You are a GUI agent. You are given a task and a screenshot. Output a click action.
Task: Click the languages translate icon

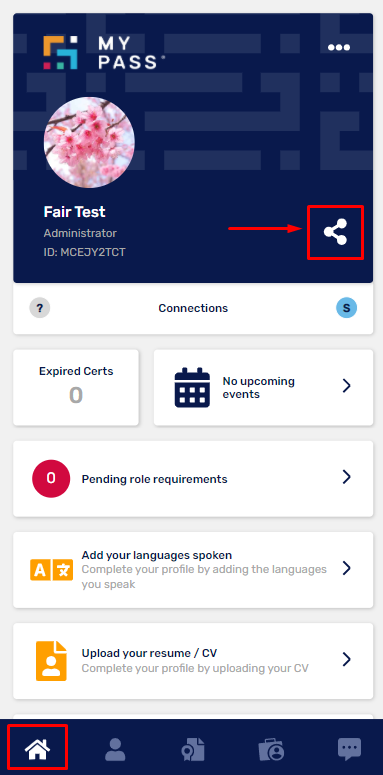click(51, 570)
